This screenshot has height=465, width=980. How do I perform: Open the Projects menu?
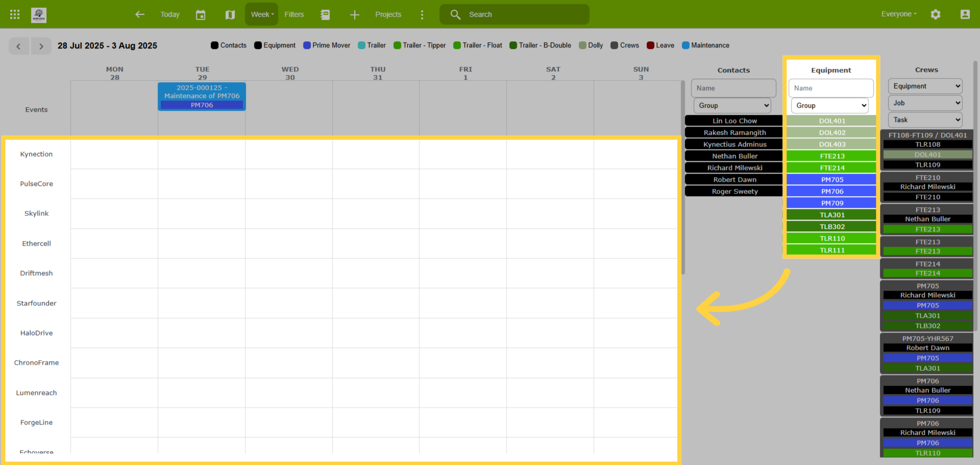tap(388, 14)
